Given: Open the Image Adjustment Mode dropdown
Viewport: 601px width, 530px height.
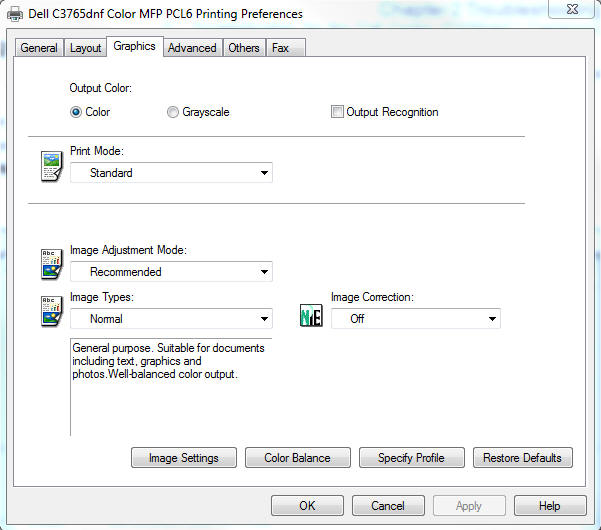Looking at the screenshot, I should point(171,271).
